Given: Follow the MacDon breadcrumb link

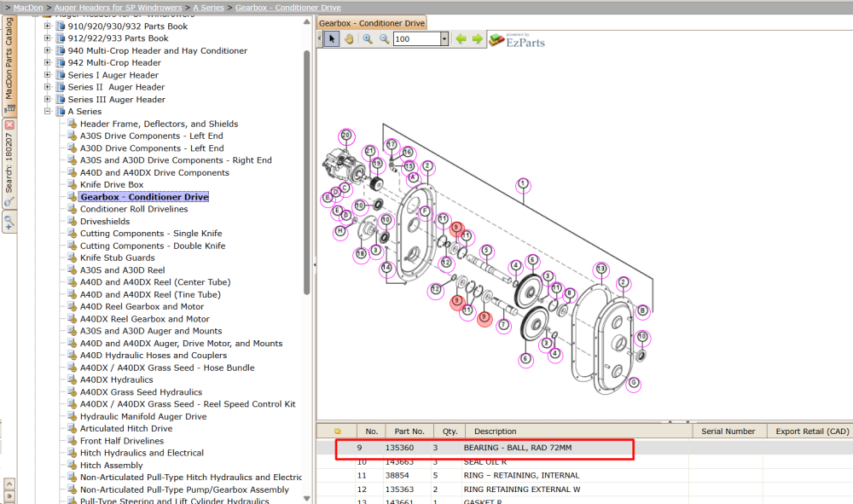Looking at the screenshot, I should (x=28, y=8).
